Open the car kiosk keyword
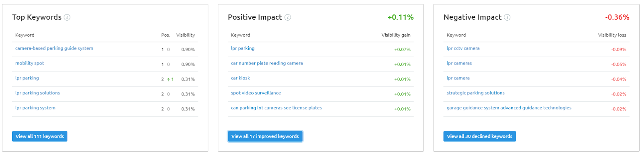The height and width of the screenshot is (154, 644). 240,78
